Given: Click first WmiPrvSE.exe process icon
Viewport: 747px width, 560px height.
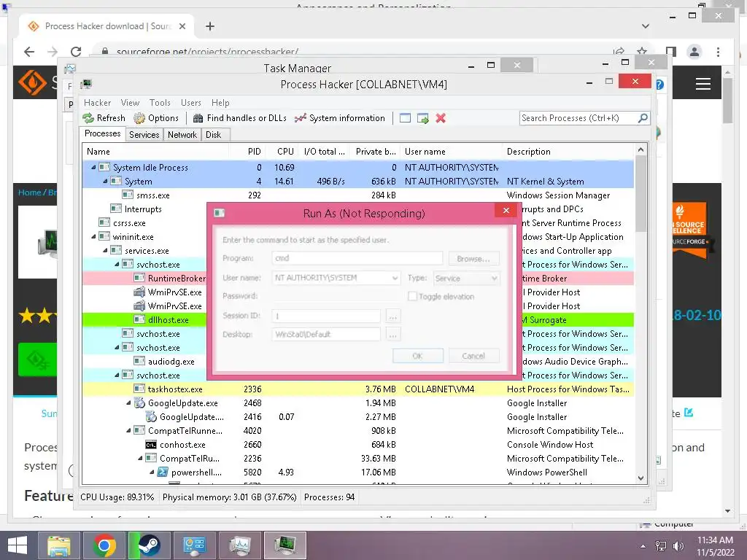Looking at the screenshot, I should click(139, 292).
